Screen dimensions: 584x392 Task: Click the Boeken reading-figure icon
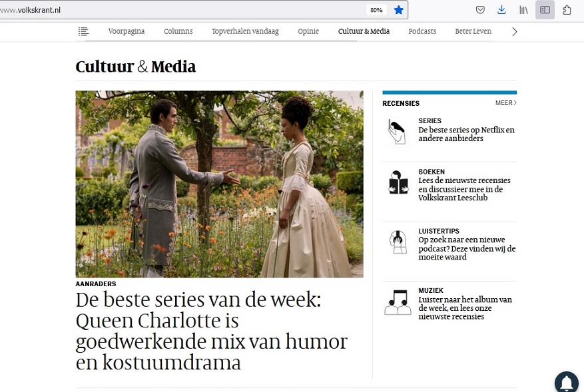[x=398, y=182]
